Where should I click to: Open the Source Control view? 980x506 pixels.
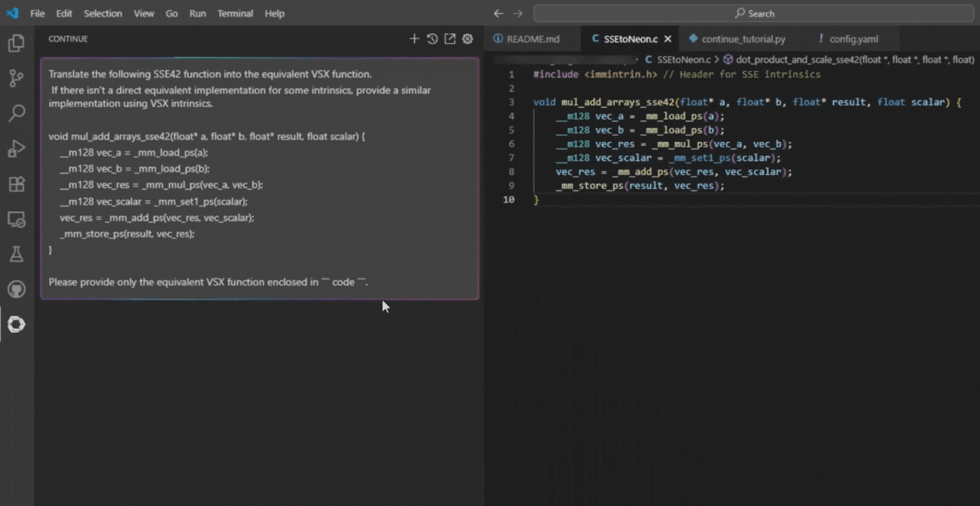tap(16, 79)
